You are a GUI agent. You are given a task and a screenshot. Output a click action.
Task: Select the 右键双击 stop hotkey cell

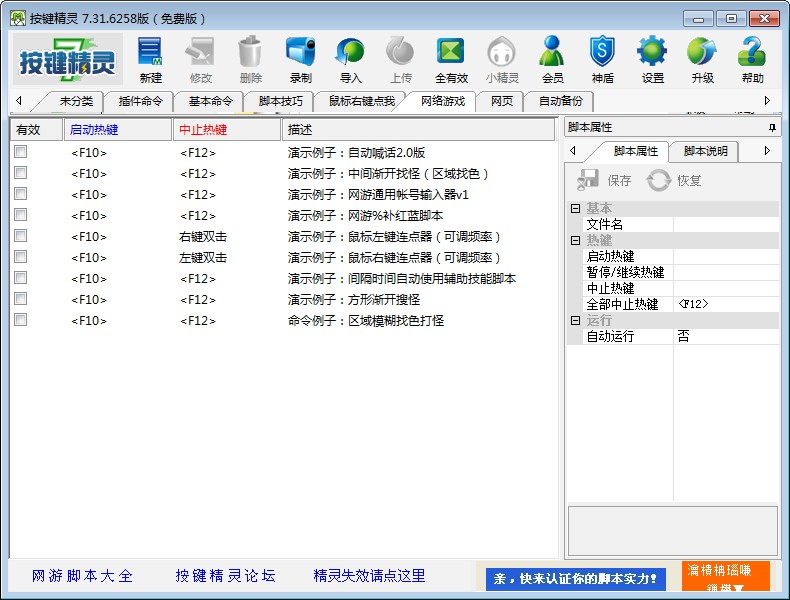[203, 237]
